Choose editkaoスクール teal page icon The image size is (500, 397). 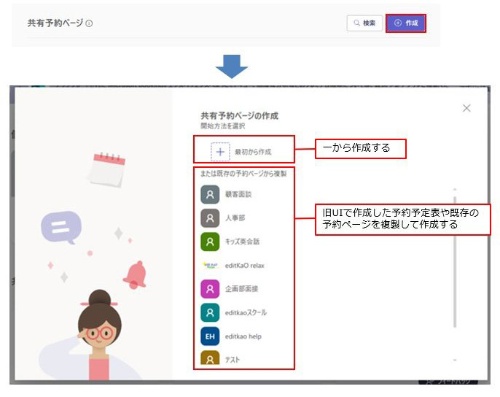210,312
